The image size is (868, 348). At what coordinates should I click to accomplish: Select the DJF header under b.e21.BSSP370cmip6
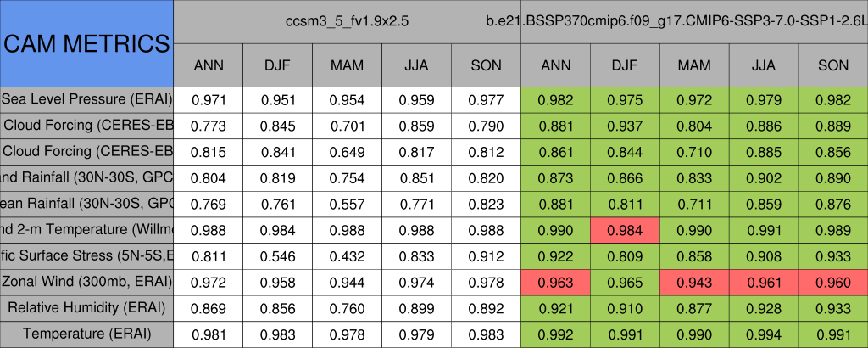625,65
